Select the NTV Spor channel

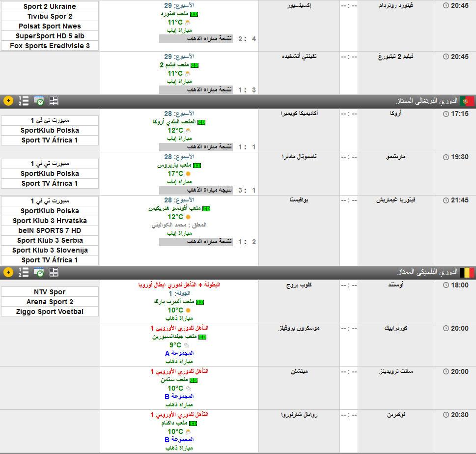[50, 292]
